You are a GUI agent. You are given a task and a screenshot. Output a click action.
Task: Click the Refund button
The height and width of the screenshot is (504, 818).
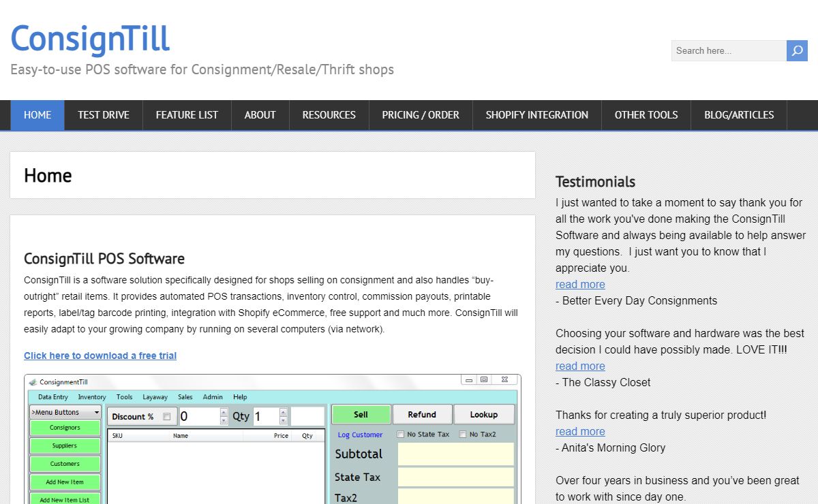(422, 414)
